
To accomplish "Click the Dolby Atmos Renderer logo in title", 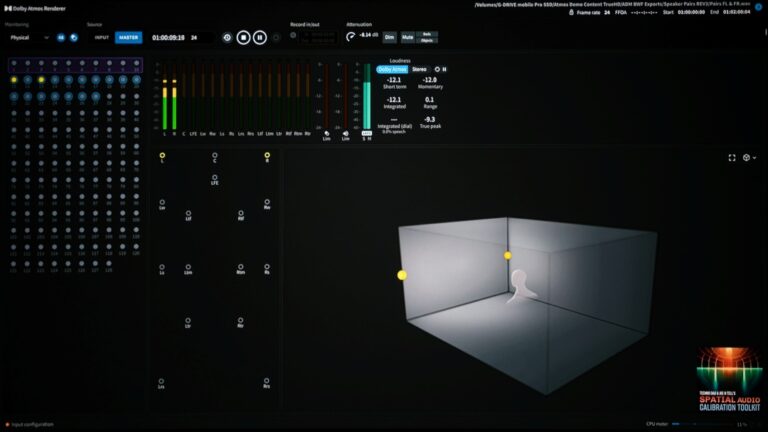I will (7, 8).
